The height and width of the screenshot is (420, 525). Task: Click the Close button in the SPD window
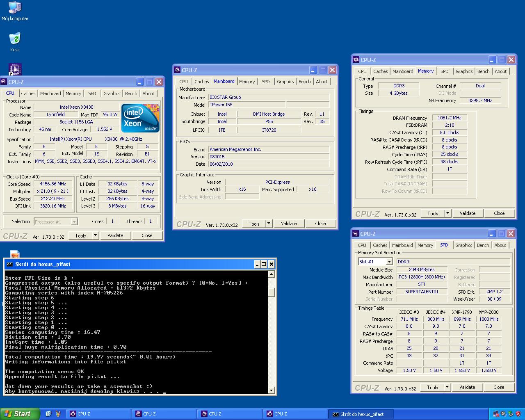pos(499,387)
